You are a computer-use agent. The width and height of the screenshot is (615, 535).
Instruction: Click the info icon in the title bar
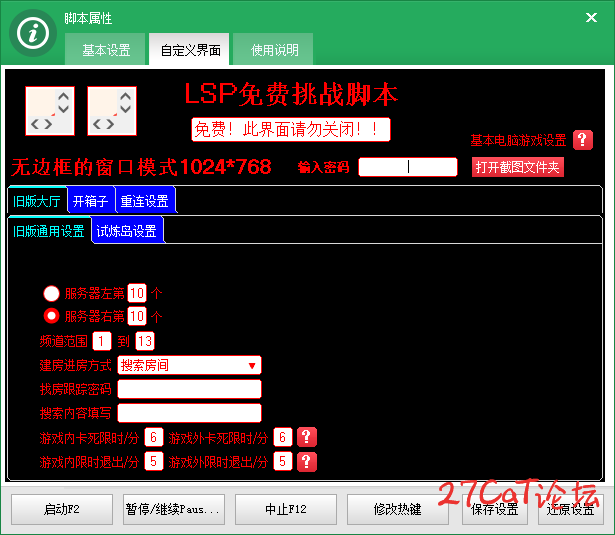point(33,33)
